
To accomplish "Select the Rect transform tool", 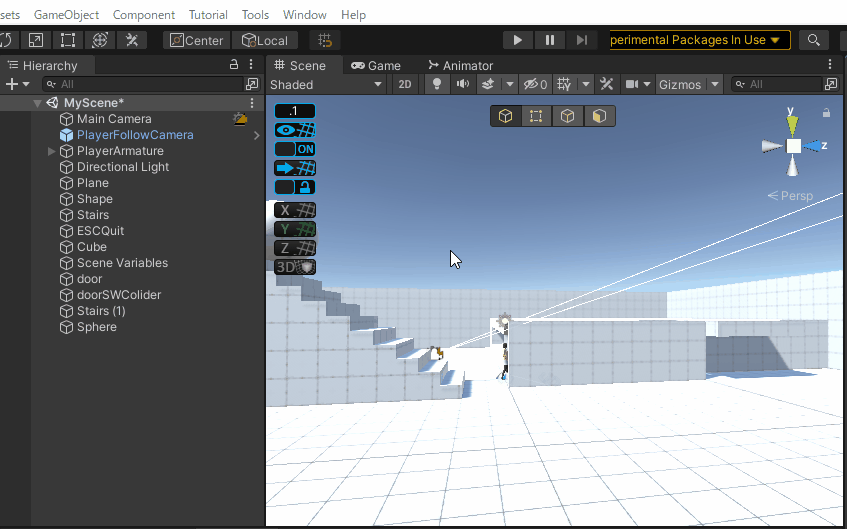I will (x=68, y=40).
